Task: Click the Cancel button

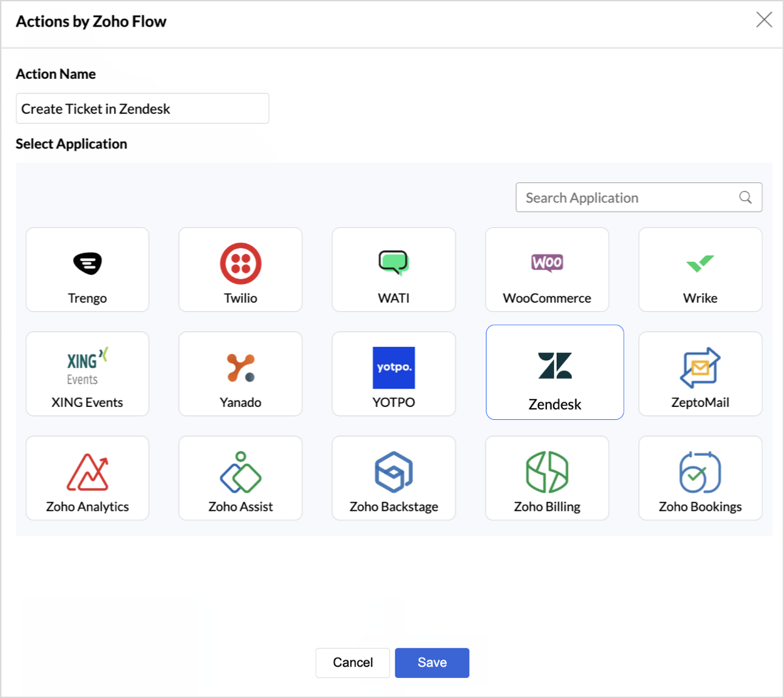Action: 353,663
